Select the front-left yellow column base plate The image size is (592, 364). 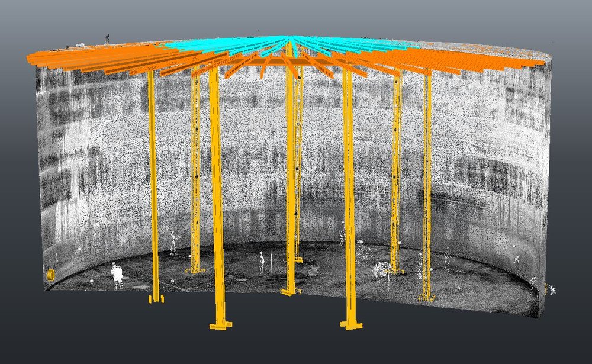pos(220,325)
